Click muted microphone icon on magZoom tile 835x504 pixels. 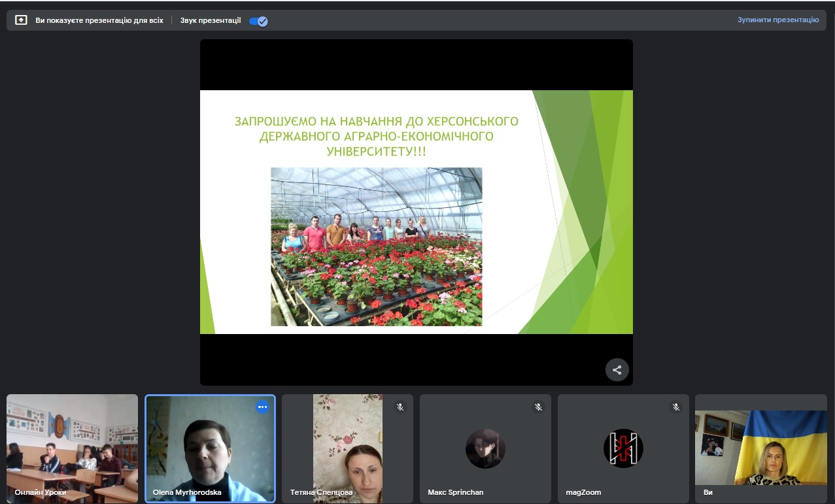pyautogui.click(x=676, y=407)
